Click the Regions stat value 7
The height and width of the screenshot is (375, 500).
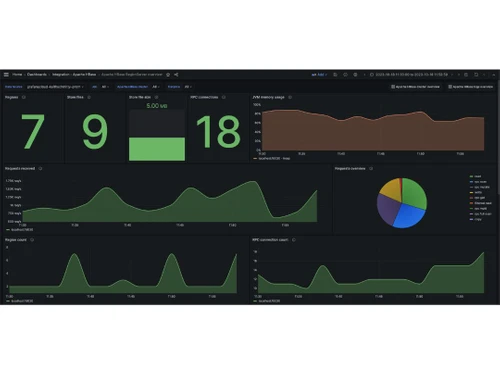pos(33,131)
